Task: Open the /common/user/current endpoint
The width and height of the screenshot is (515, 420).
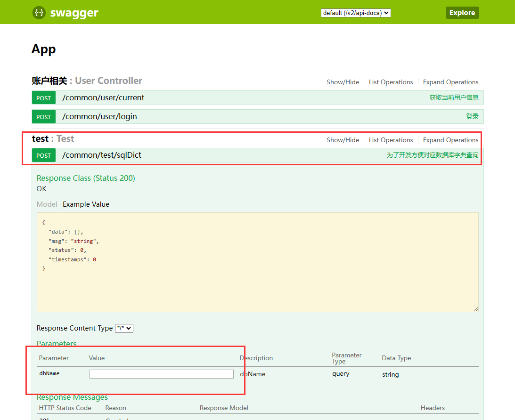Action: tap(103, 98)
